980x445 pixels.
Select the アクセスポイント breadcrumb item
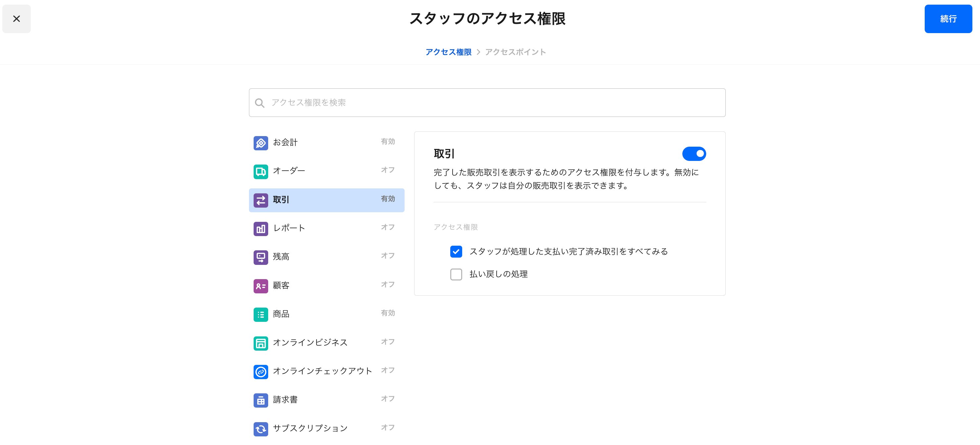[515, 52]
